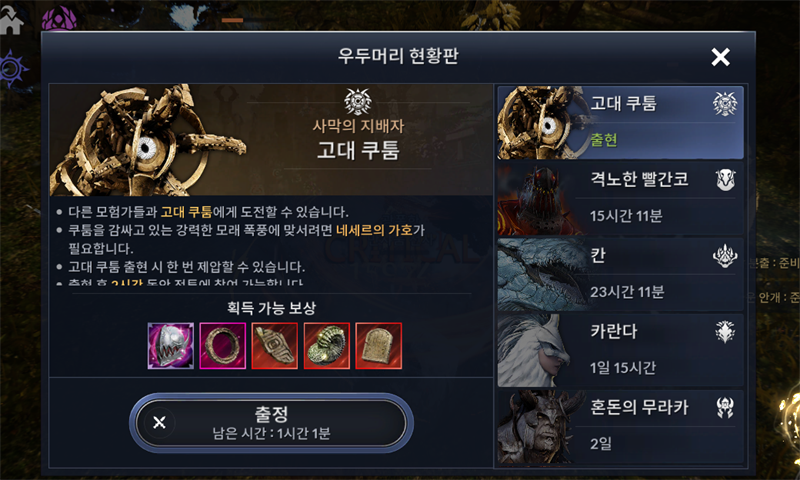800x480 pixels.
Task: Select the helmet reward item icon
Action: coord(170,345)
